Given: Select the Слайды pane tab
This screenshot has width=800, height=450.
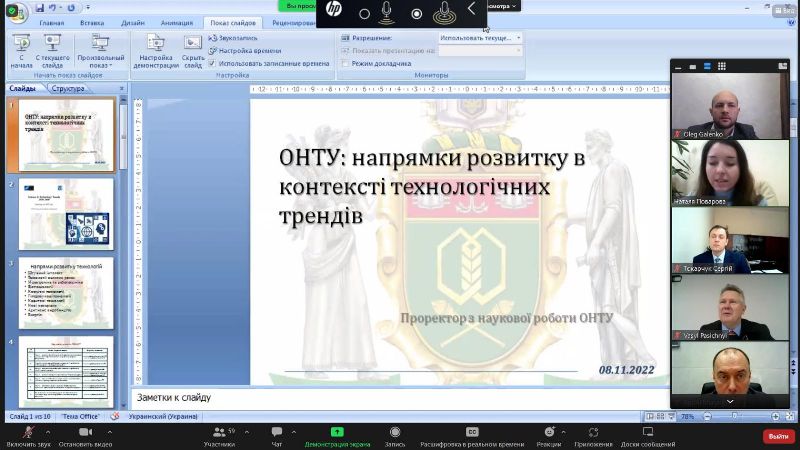Looking at the screenshot, I should click(22, 88).
